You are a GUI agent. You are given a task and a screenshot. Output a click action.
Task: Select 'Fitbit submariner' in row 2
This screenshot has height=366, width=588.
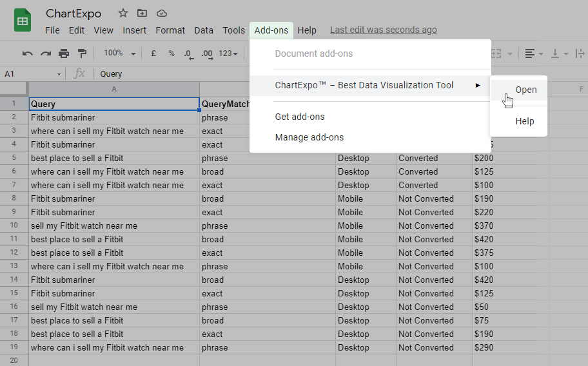pyautogui.click(x=114, y=118)
